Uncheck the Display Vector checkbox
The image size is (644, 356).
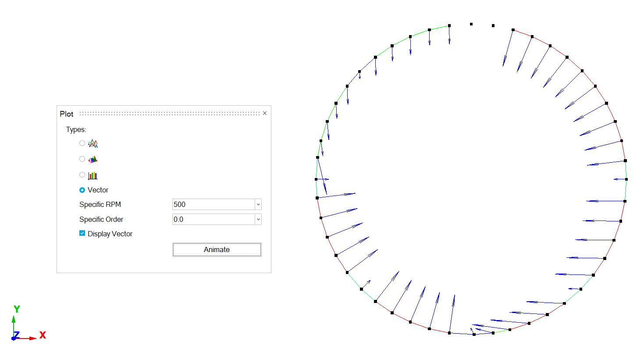pos(82,234)
